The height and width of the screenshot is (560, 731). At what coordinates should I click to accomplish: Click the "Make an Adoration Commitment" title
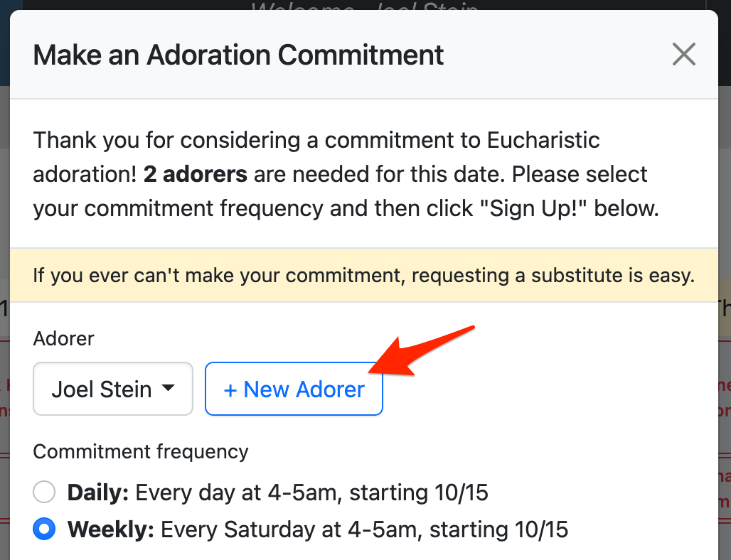tap(238, 55)
